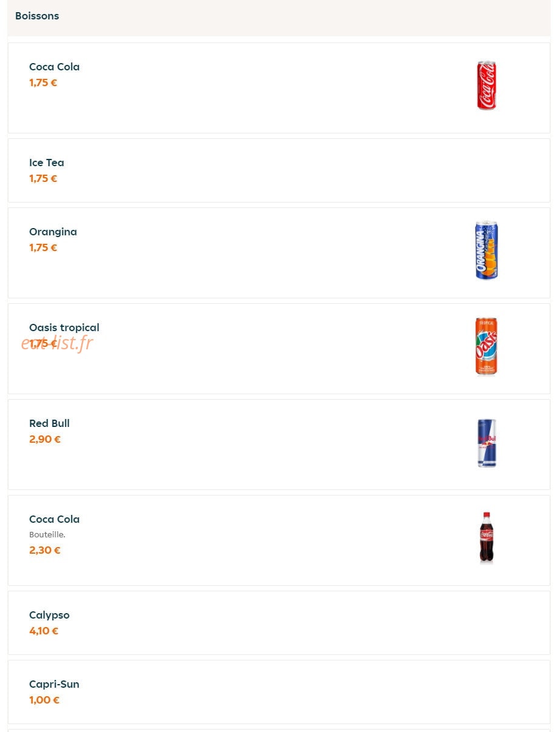Click the Calypso 4,10 € price
The image size is (560, 732).
tap(44, 631)
